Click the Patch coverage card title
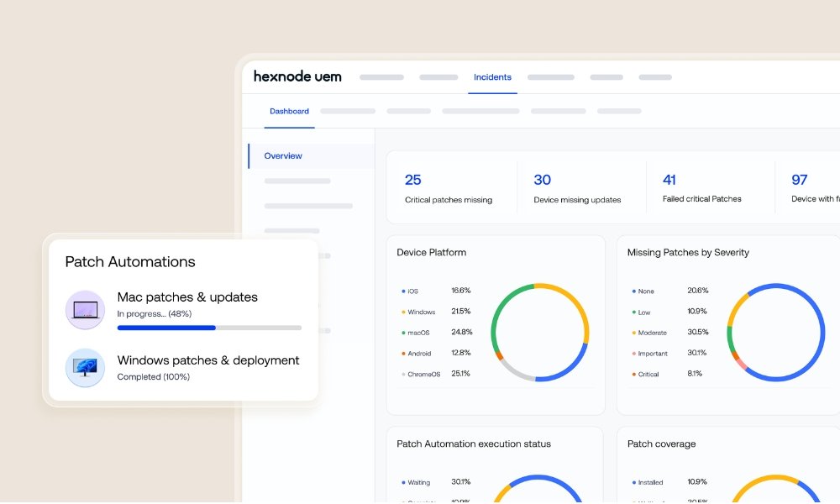 point(662,444)
